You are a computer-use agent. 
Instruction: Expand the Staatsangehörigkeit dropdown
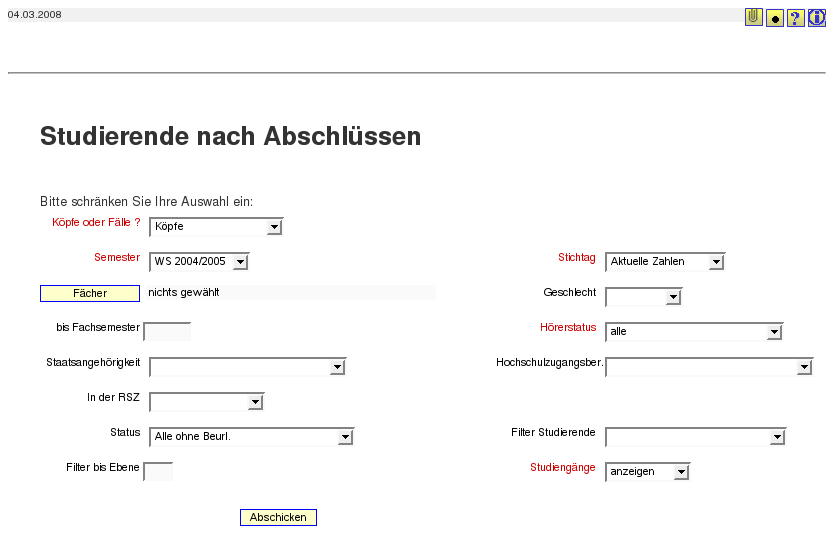point(248,367)
